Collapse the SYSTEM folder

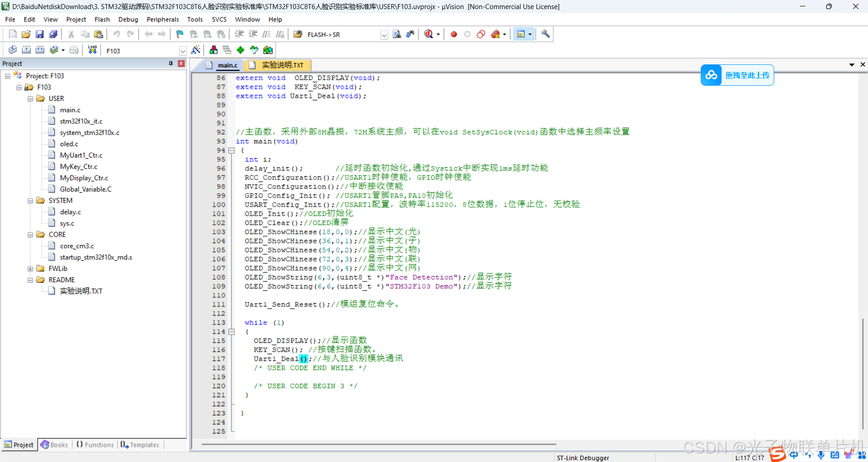pyautogui.click(x=30, y=201)
